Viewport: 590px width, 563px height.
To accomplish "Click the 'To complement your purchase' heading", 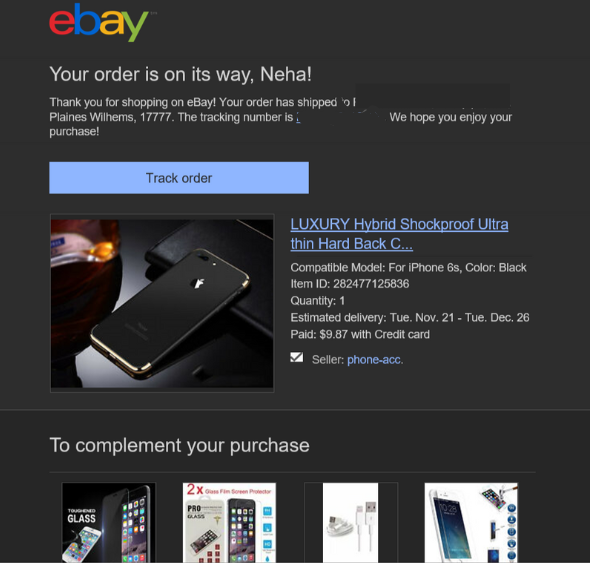I will click(x=179, y=446).
